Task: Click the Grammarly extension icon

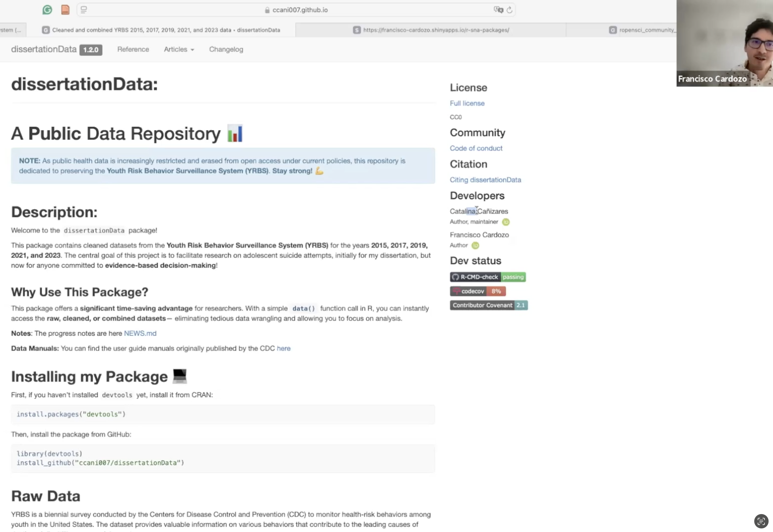Action: 47,10
